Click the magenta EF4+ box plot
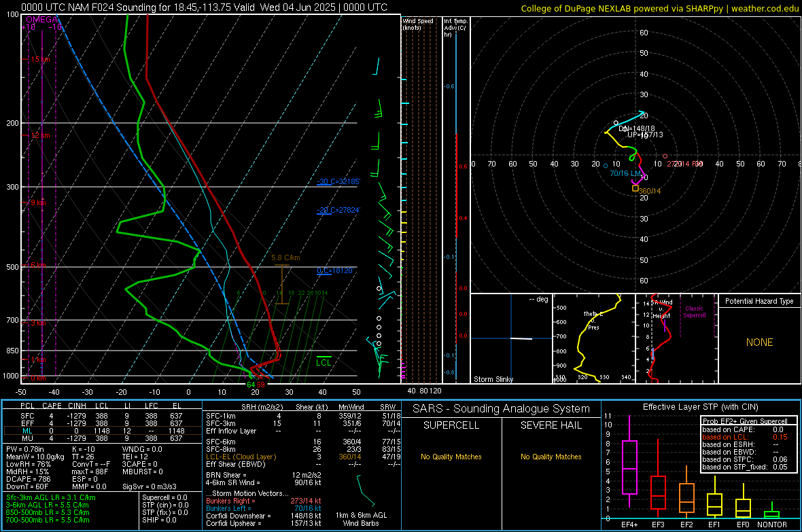 pyautogui.click(x=629, y=461)
